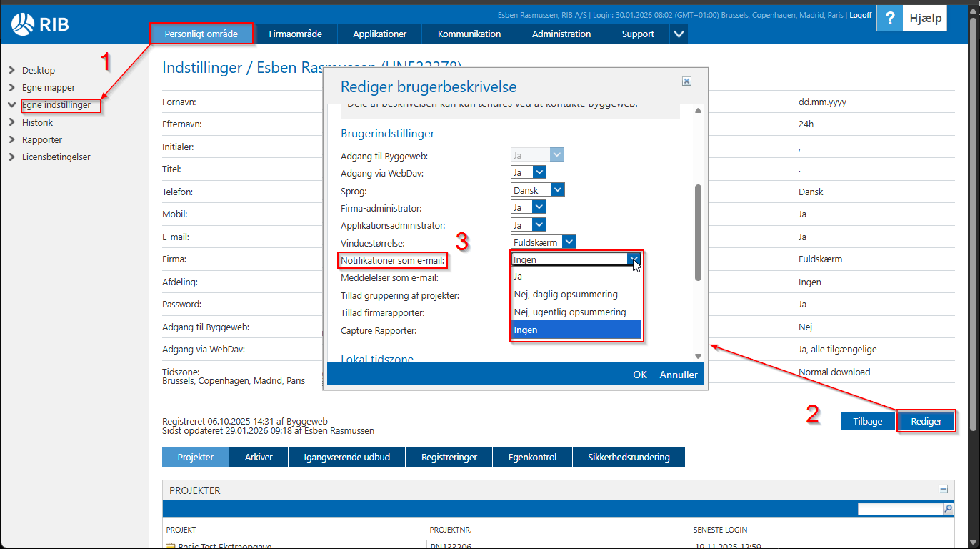Choose Ja in the notifications list
980x549 pixels.
576,276
